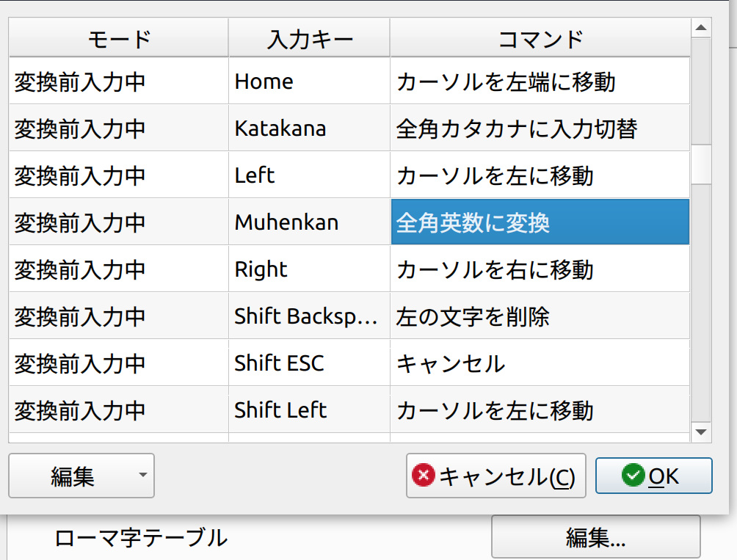Select the Katakana key binding row
Screen dimensions: 737x560
point(308,128)
